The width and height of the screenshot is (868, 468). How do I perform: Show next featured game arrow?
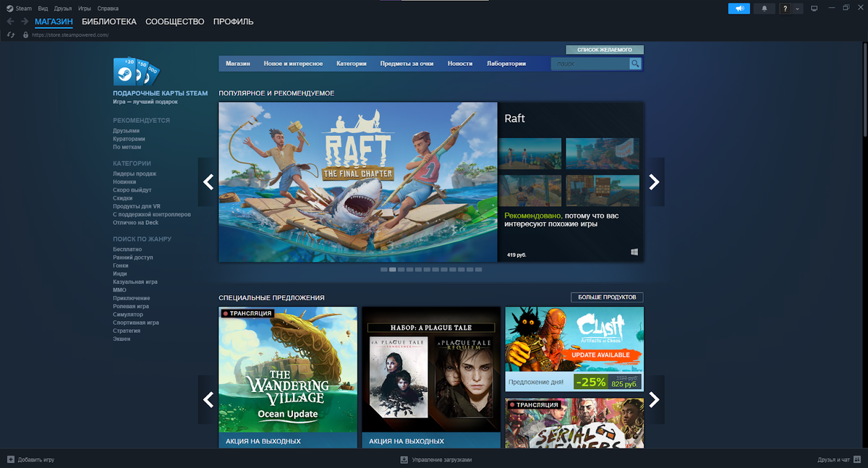point(655,182)
